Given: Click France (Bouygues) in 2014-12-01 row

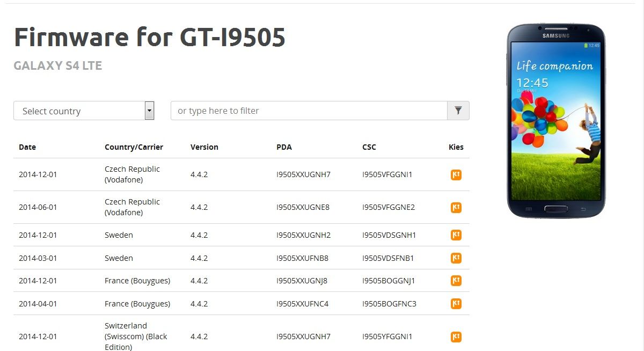Looking at the screenshot, I should (137, 281).
